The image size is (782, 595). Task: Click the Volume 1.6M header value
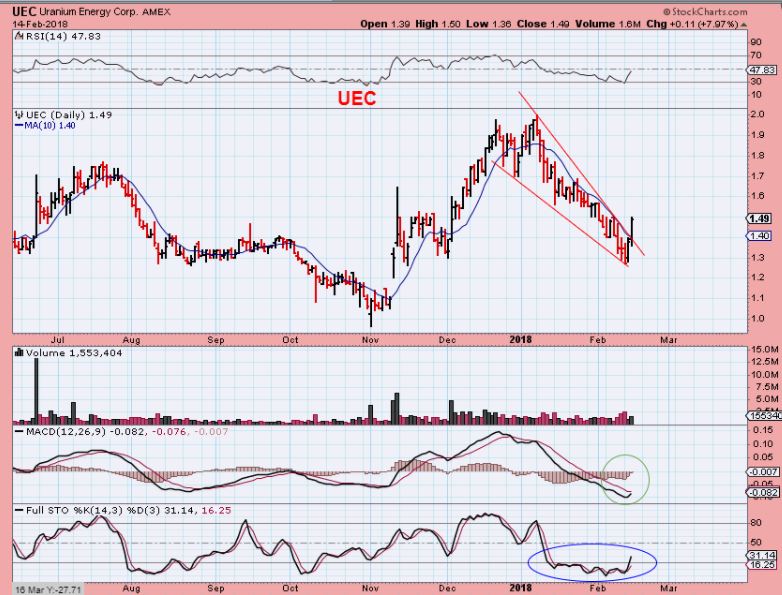[607, 24]
